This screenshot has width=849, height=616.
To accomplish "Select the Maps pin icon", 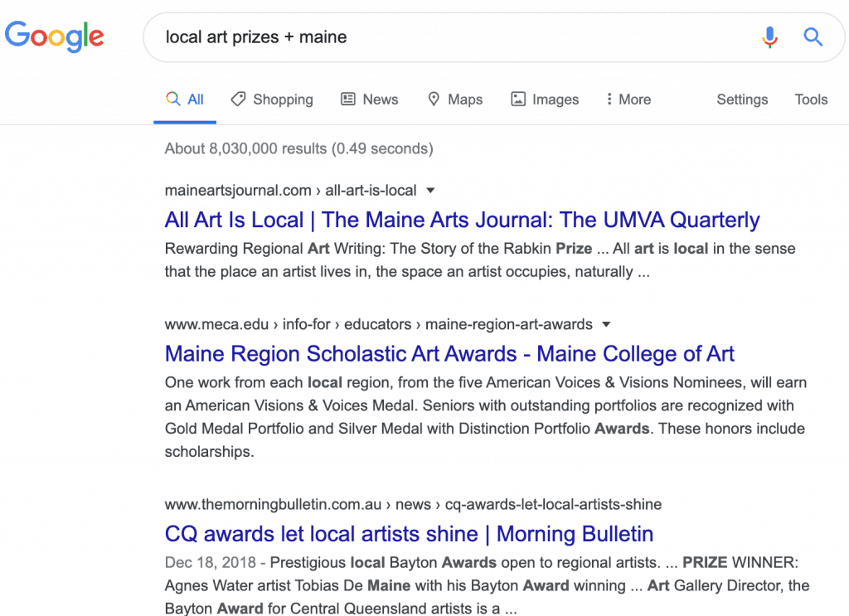I will (x=434, y=99).
